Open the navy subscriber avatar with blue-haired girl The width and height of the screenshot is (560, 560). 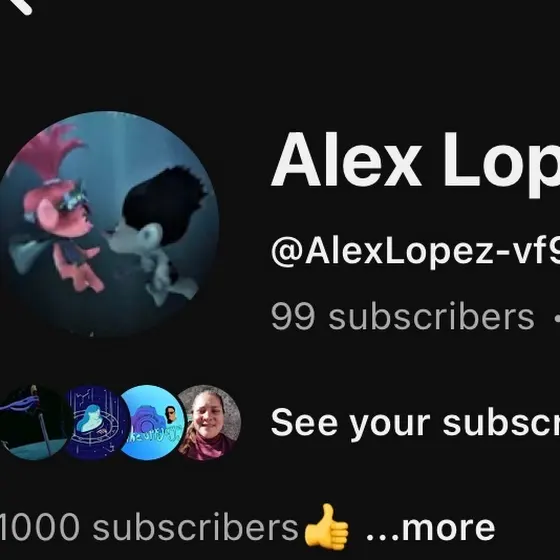click(x=96, y=422)
